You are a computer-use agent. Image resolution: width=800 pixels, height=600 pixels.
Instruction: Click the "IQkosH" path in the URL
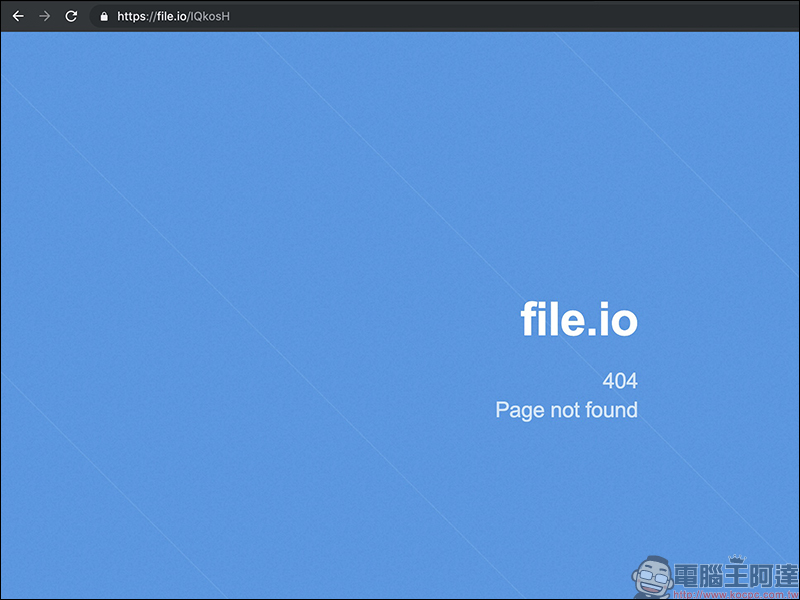[210, 16]
